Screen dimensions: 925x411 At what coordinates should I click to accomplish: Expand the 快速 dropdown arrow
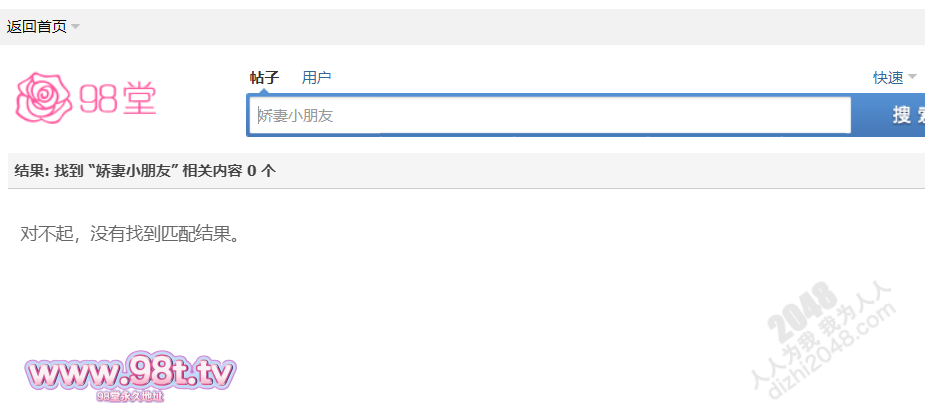tap(912, 78)
